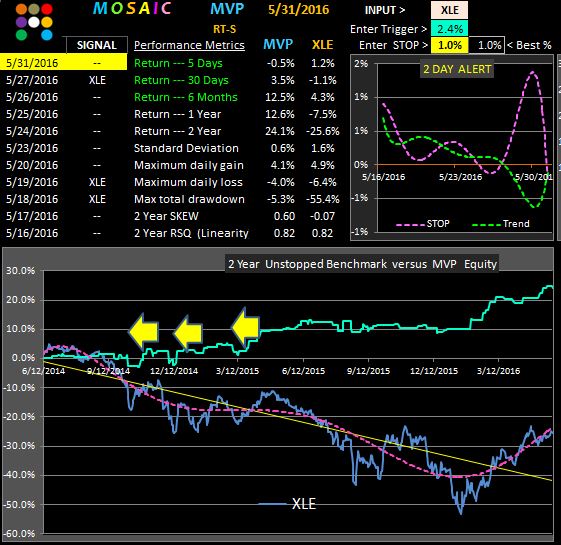
Task: Click the MVP column header in metrics table
Action: point(278,45)
